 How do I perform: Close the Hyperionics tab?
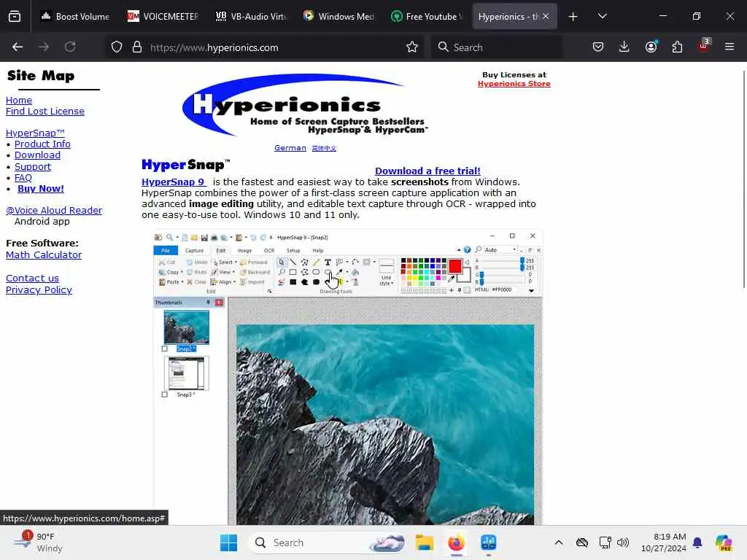point(546,17)
